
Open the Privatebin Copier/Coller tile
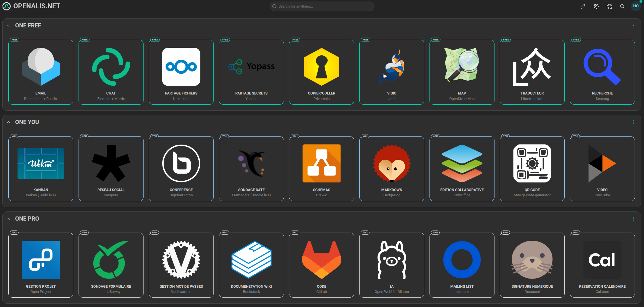click(321, 72)
